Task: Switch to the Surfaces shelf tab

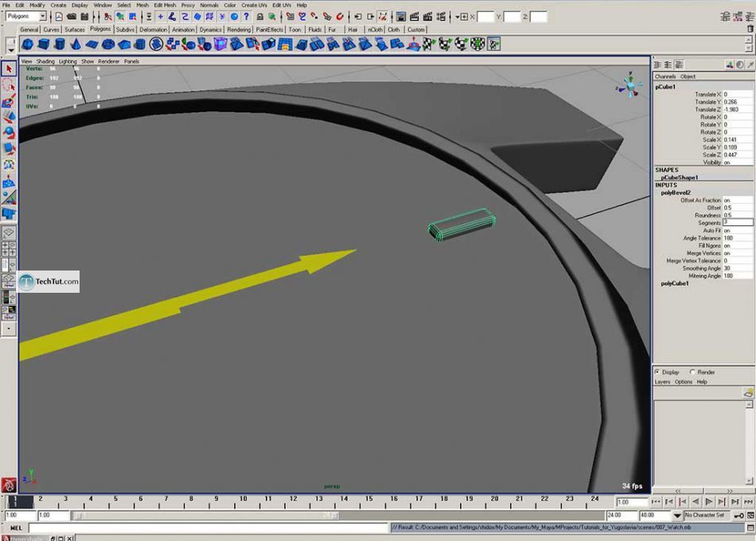Action: coord(74,29)
